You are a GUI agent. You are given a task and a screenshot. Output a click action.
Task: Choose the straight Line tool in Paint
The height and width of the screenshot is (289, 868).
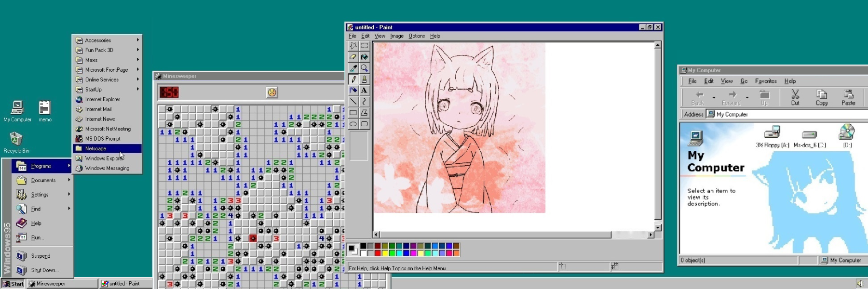pyautogui.click(x=353, y=101)
